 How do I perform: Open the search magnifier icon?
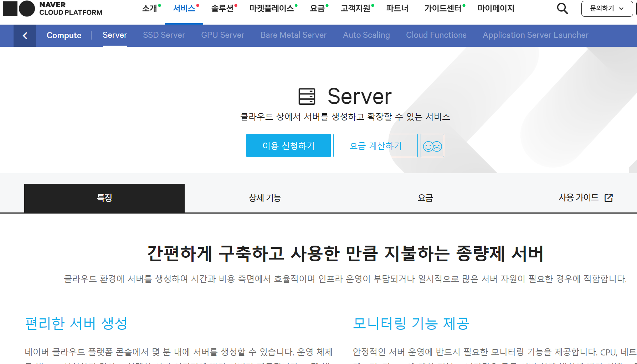pyautogui.click(x=562, y=8)
